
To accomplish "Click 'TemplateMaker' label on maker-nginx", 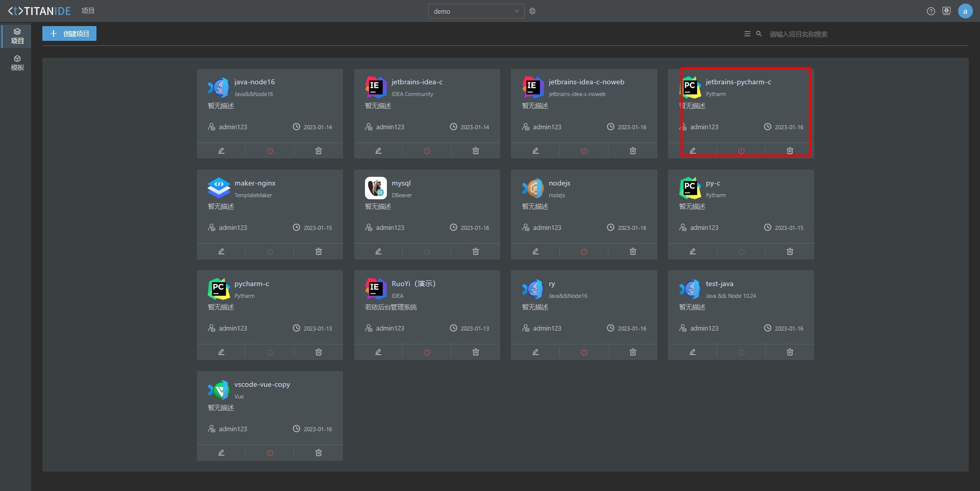I will (253, 195).
